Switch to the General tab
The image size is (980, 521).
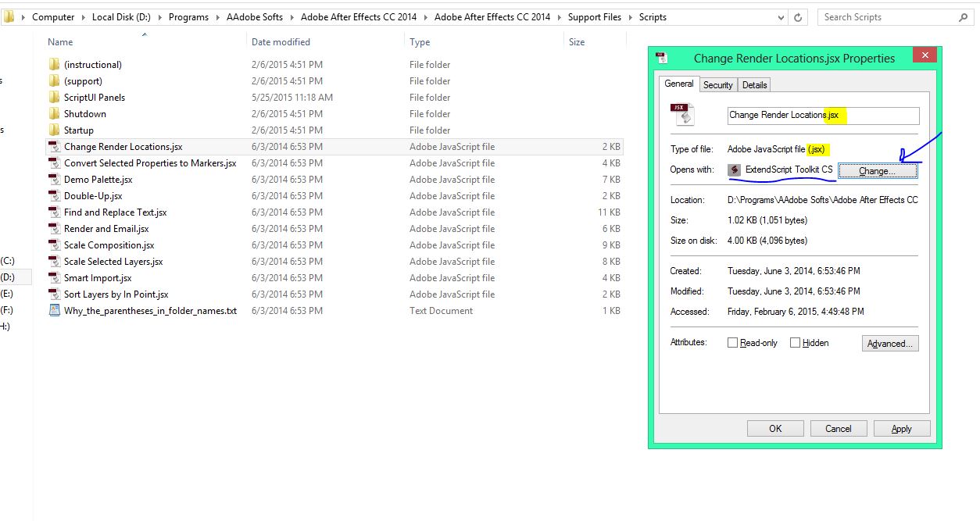(679, 84)
